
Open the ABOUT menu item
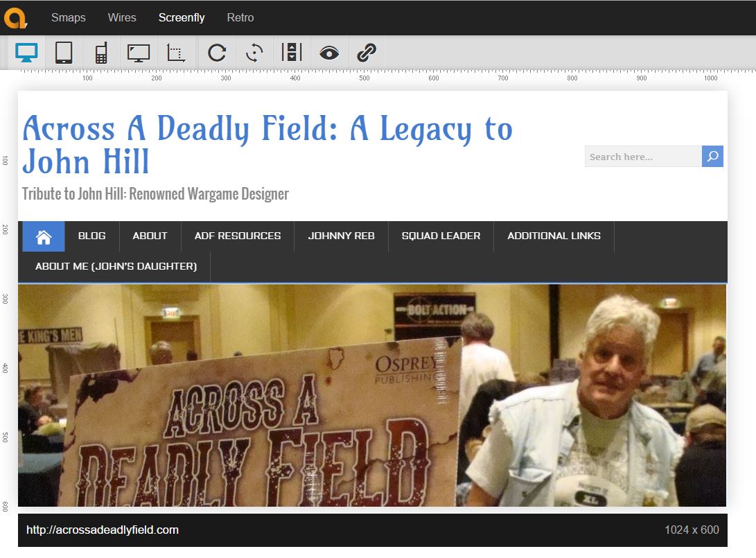150,236
